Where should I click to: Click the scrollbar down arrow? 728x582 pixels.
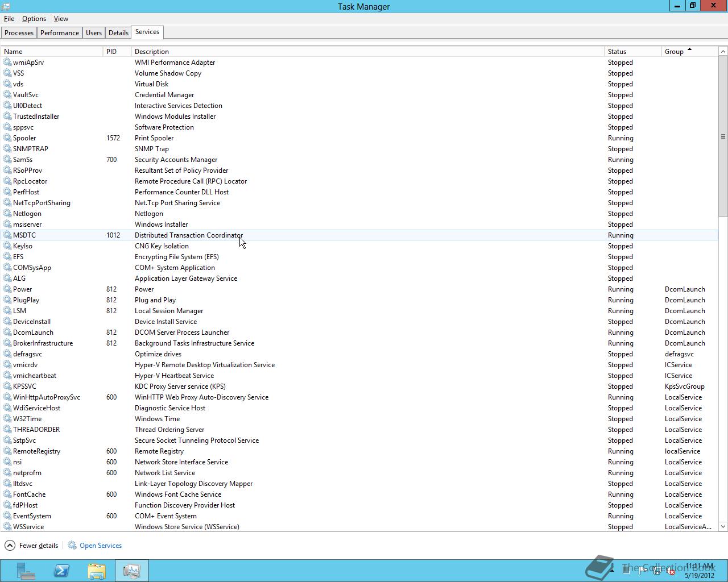[x=723, y=527]
